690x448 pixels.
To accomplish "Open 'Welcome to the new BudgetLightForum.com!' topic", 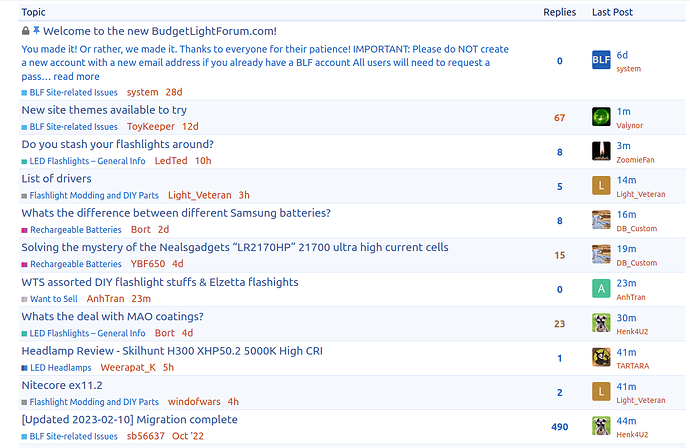I will (x=160, y=31).
